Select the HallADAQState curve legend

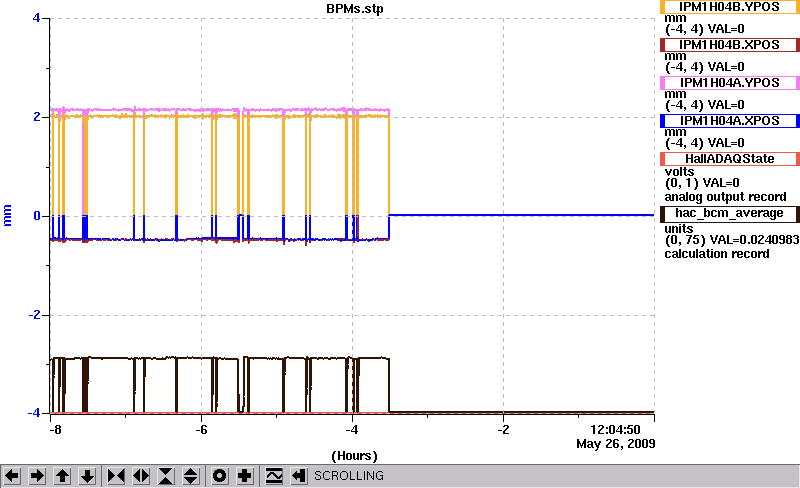(x=730, y=159)
